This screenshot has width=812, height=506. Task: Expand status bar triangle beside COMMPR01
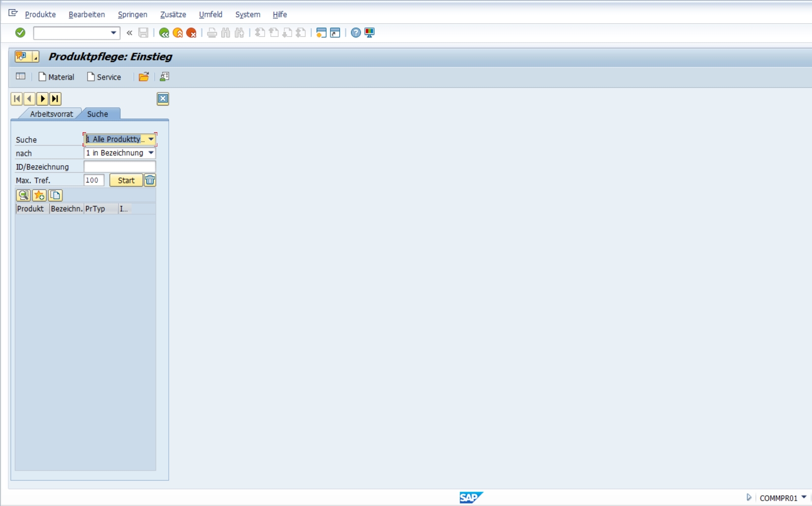click(x=749, y=497)
